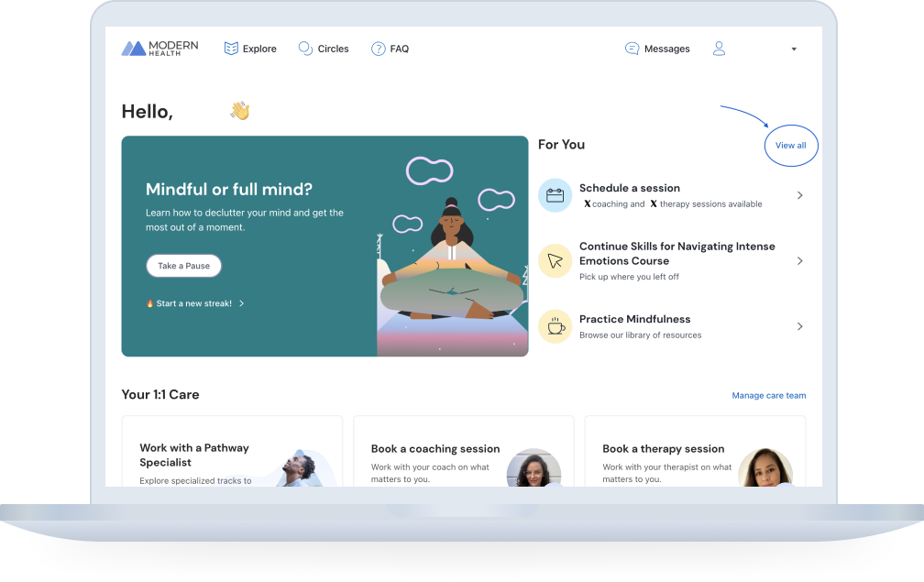
Task: Click the Modern Health logo
Action: click(158, 49)
